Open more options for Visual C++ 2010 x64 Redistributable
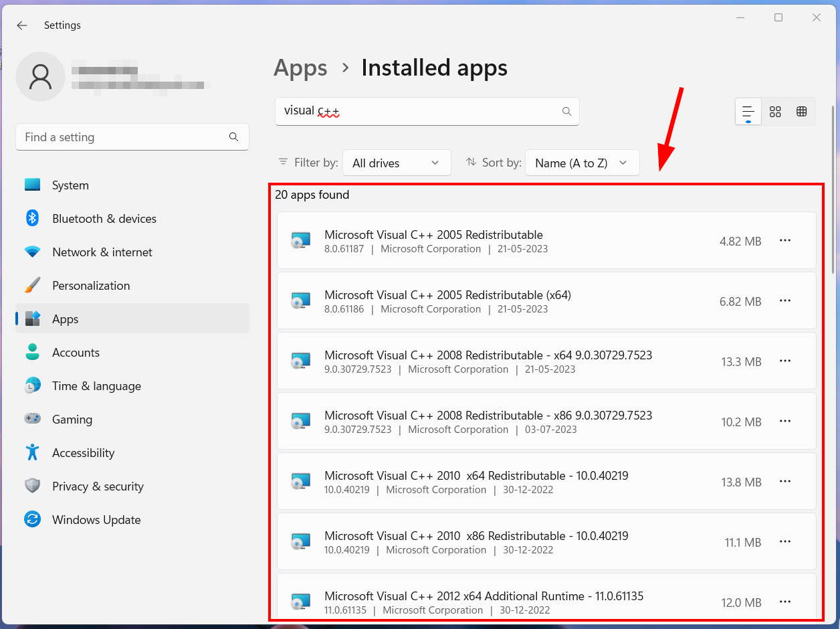The width and height of the screenshot is (840, 629). (785, 482)
